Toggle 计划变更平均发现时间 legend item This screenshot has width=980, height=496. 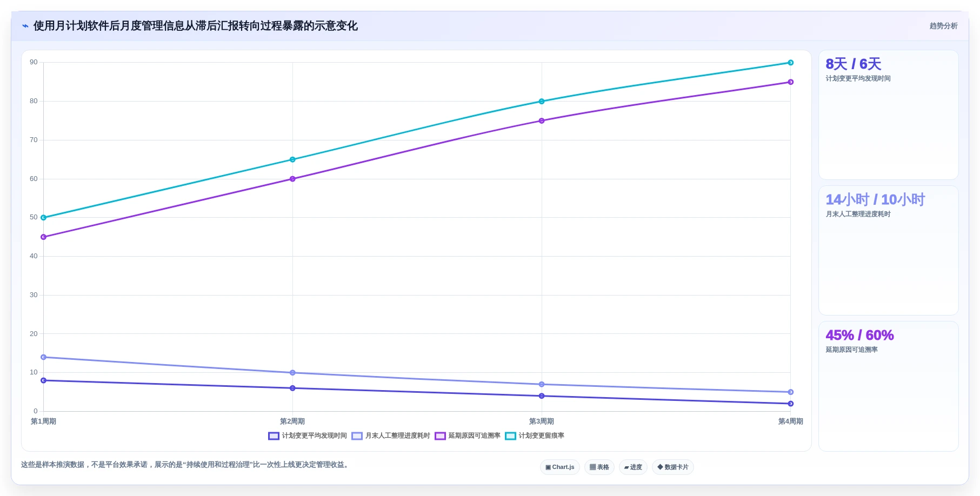(308, 435)
